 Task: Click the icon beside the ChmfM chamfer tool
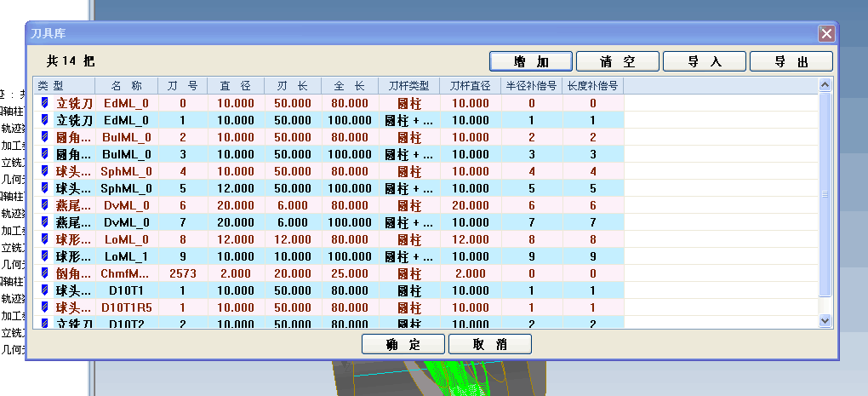coord(45,273)
